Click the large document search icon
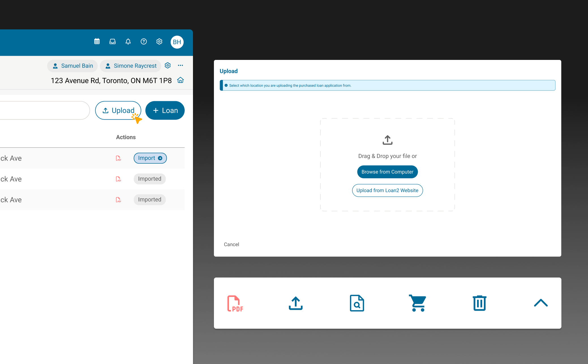Image resolution: width=588 pixels, height=364 pixels. 357,303
